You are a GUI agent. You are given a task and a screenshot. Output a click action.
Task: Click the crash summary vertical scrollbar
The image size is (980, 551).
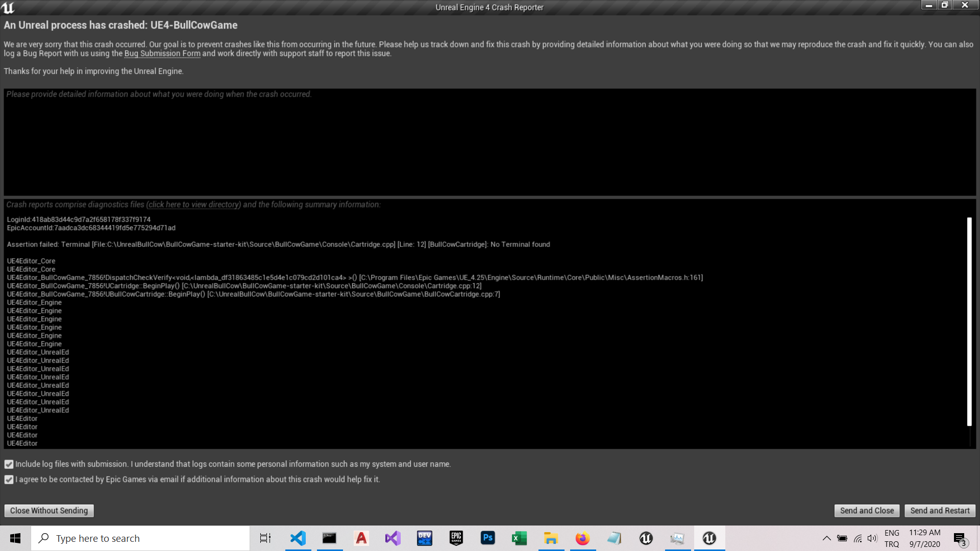(x=969, y=321)
